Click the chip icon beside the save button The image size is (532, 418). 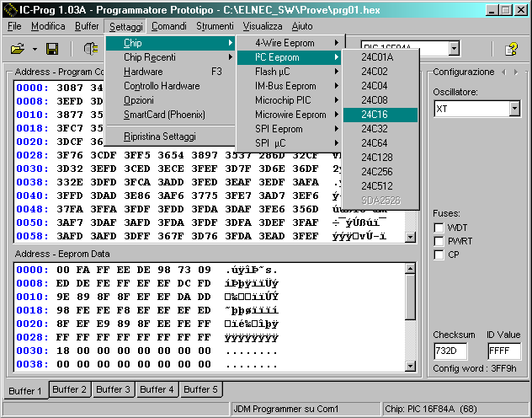tap(91, 50)
